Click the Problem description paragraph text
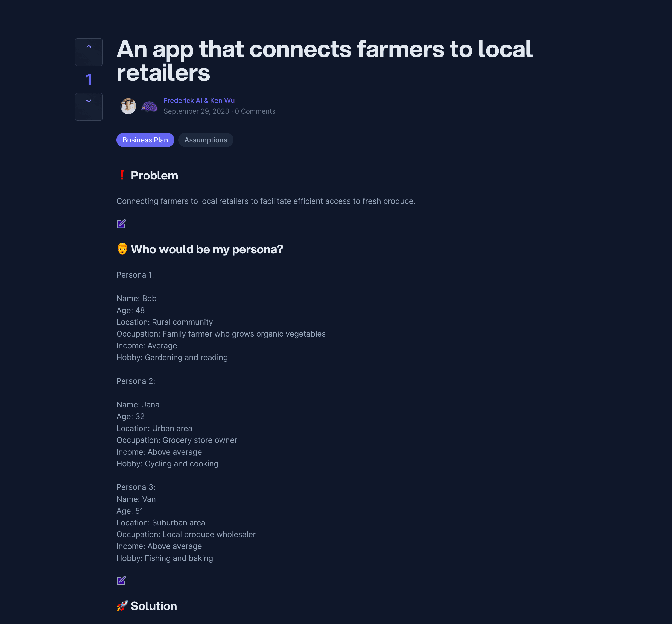The height and width of the screenshot is (624, 672). coord(265,201)
